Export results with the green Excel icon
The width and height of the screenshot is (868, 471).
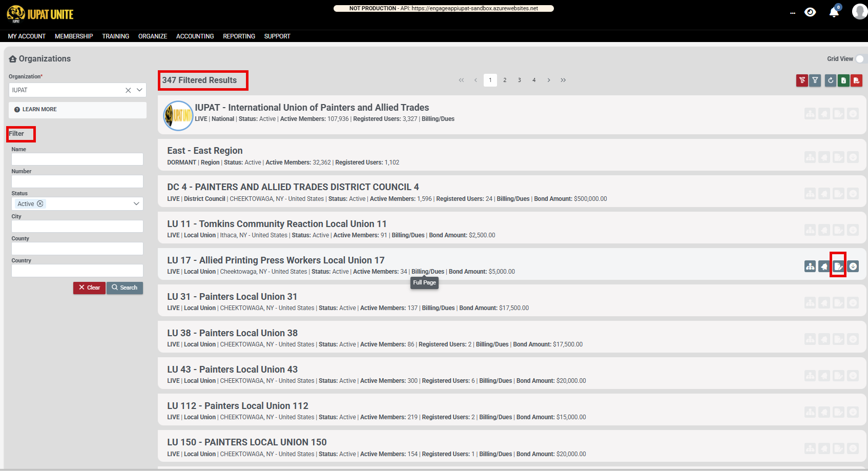(843, 80)
